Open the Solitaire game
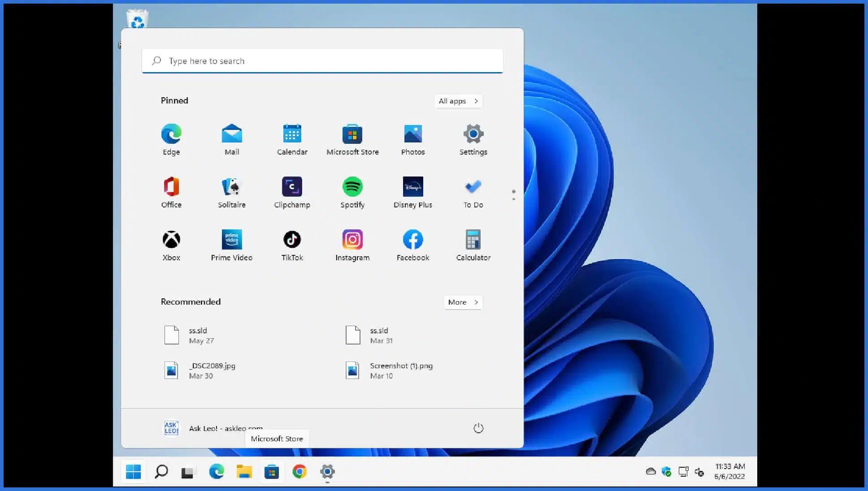This screenshot has width=868, height=491. point(232,192)
